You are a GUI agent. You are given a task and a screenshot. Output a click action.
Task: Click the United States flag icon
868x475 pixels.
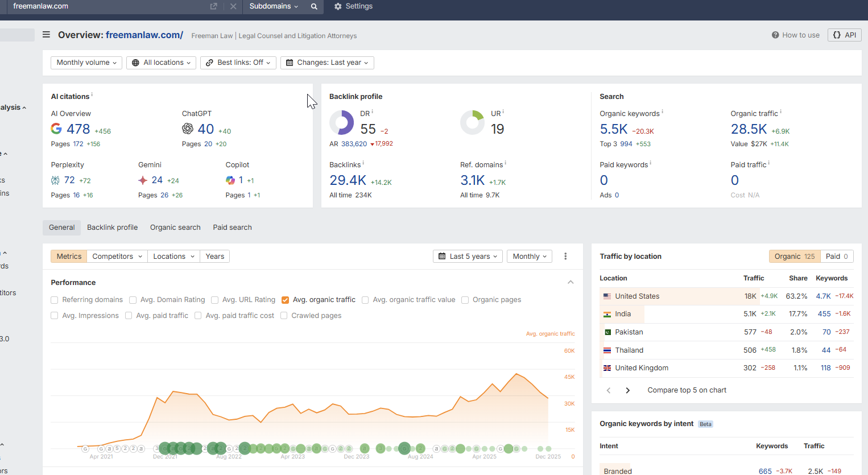pyautogui.click(x=607, y=296)
